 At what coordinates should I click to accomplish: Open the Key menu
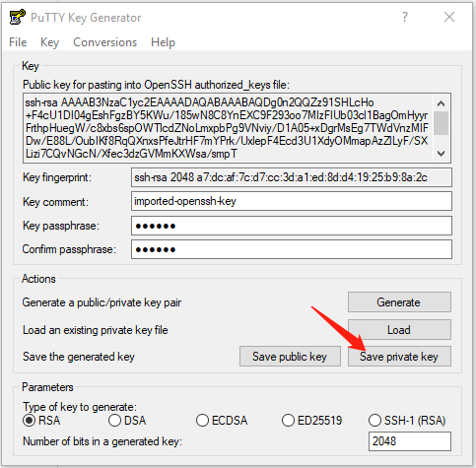[x=49, y=42]
